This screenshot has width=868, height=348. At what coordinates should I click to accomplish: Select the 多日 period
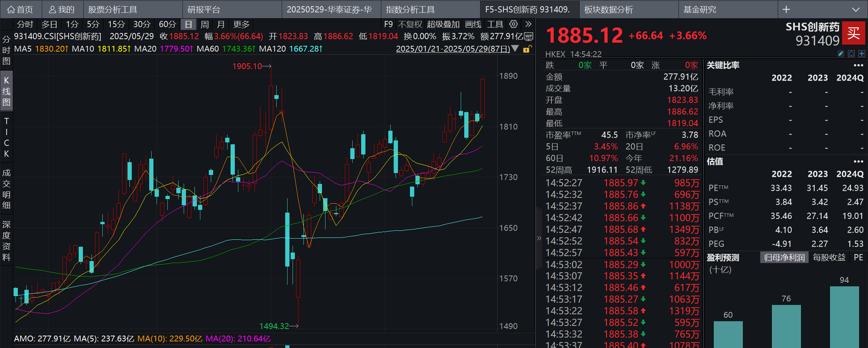tap(49, 24)
